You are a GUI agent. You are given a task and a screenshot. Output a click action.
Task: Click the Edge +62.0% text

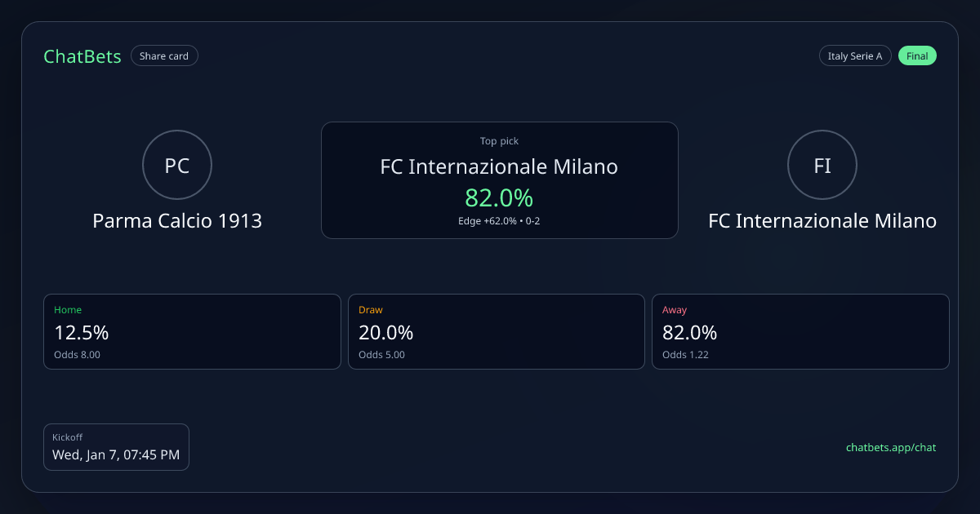coord(487,221)
